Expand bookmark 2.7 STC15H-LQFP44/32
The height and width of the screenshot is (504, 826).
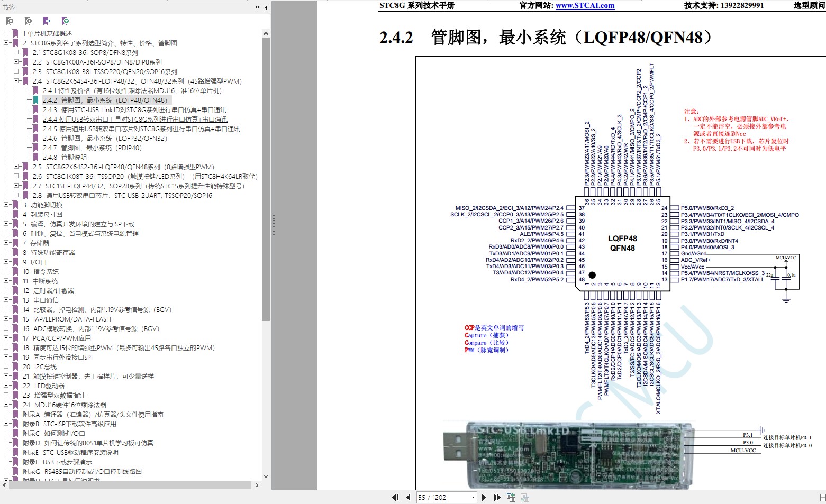(x=16, y=186)
